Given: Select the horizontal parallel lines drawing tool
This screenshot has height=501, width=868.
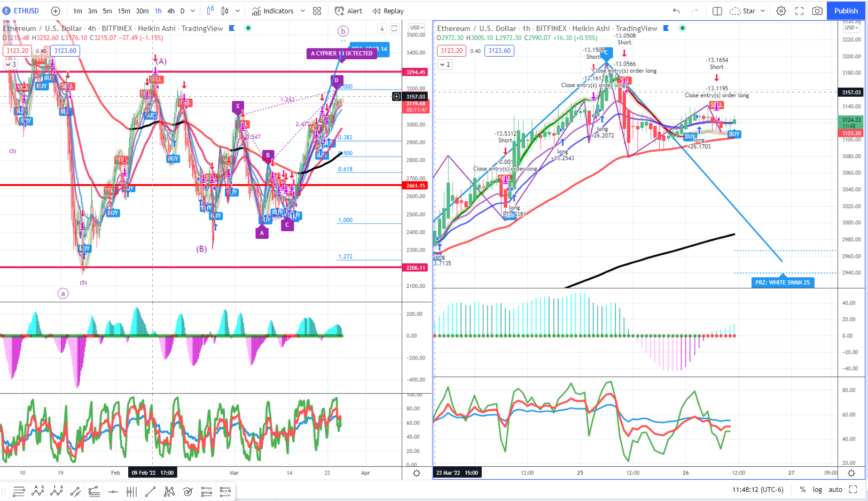Looking at the screenshot, I should click(19, 491).
